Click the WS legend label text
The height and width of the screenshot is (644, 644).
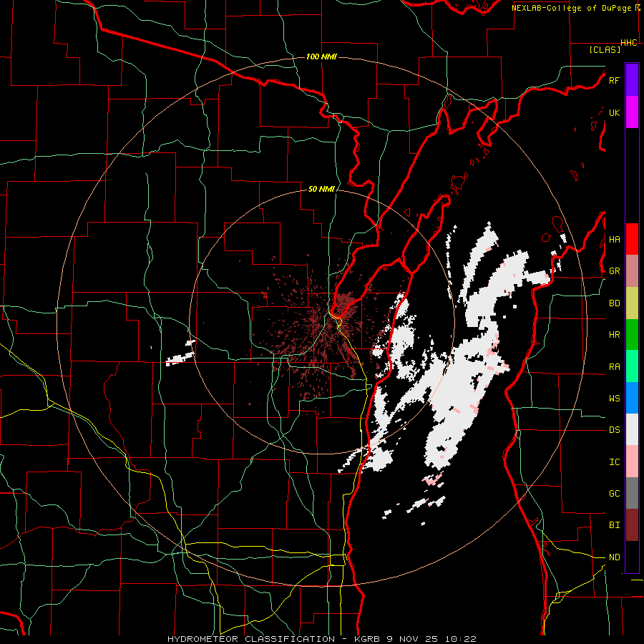coord(614,399)
